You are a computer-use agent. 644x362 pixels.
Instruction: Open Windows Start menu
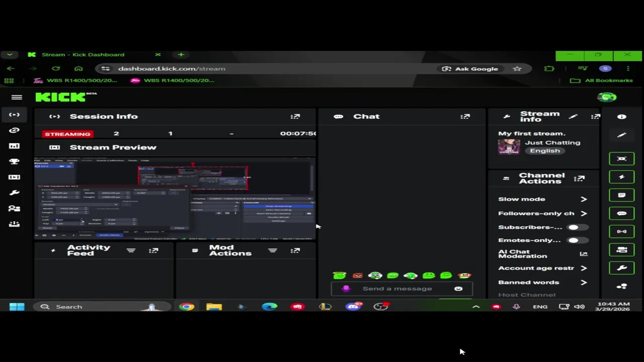pos(17,307)
